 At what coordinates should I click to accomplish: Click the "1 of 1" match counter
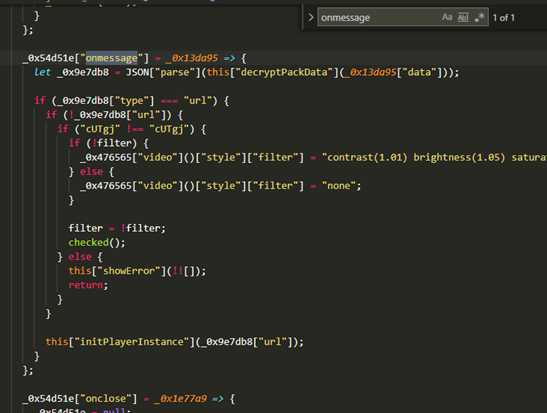click(x=503, y=18)
